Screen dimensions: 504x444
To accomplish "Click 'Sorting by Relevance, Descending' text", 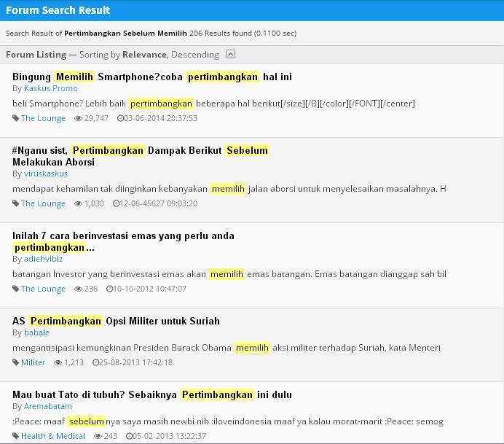I will click(x=149, y=55).
